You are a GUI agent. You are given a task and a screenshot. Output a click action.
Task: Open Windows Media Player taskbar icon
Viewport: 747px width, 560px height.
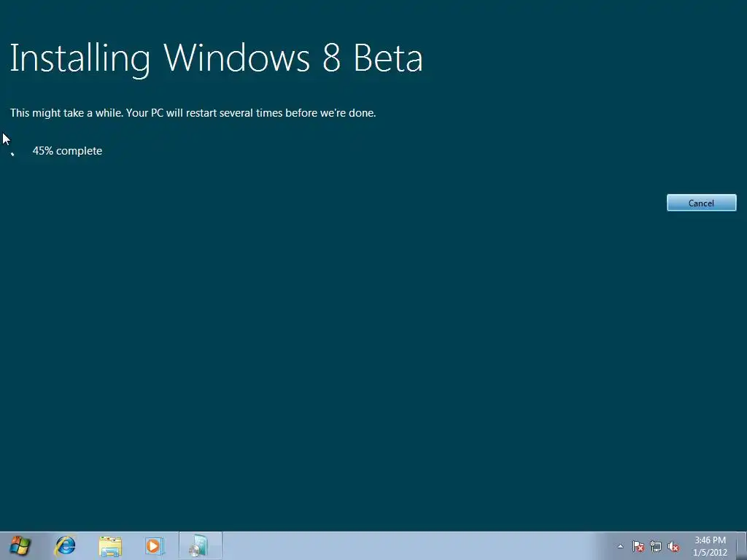point(155,545)
